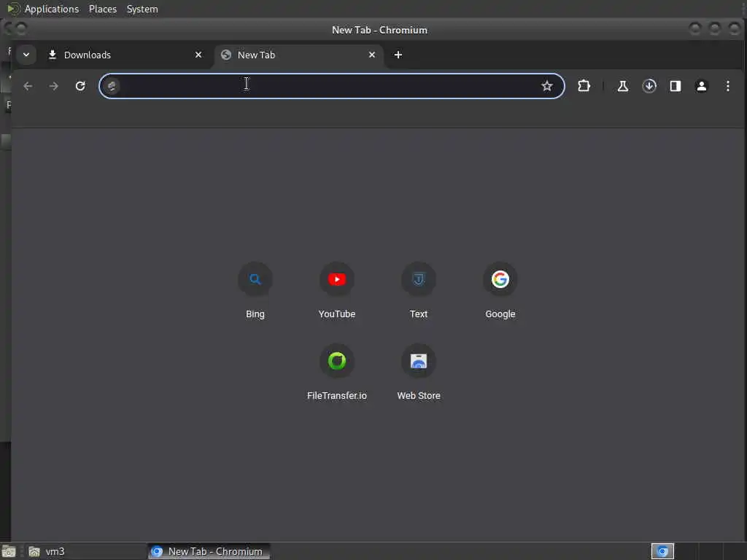Go back with the back arrow
Image resolution: width=747 pixels, height=560 pixels.
coord(28,86)
